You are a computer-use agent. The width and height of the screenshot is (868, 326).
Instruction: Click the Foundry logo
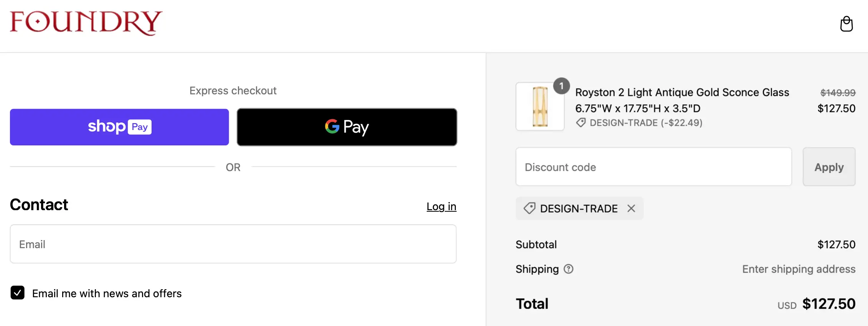click(x=86, y=23)
